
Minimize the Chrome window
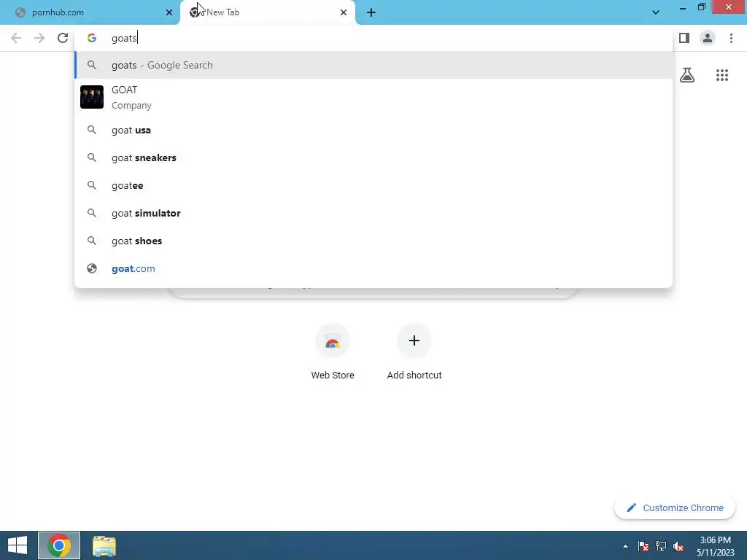[682, 7]
